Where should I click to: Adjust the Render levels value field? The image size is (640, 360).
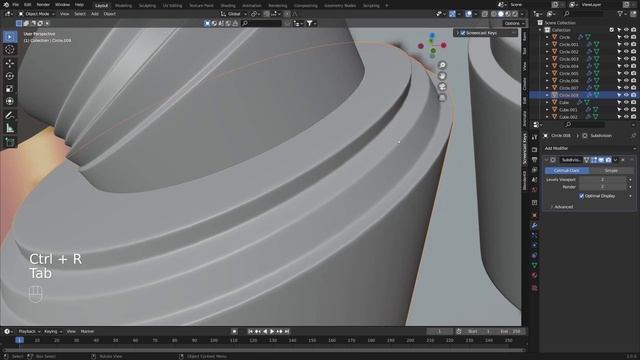(x=602, y=187)
